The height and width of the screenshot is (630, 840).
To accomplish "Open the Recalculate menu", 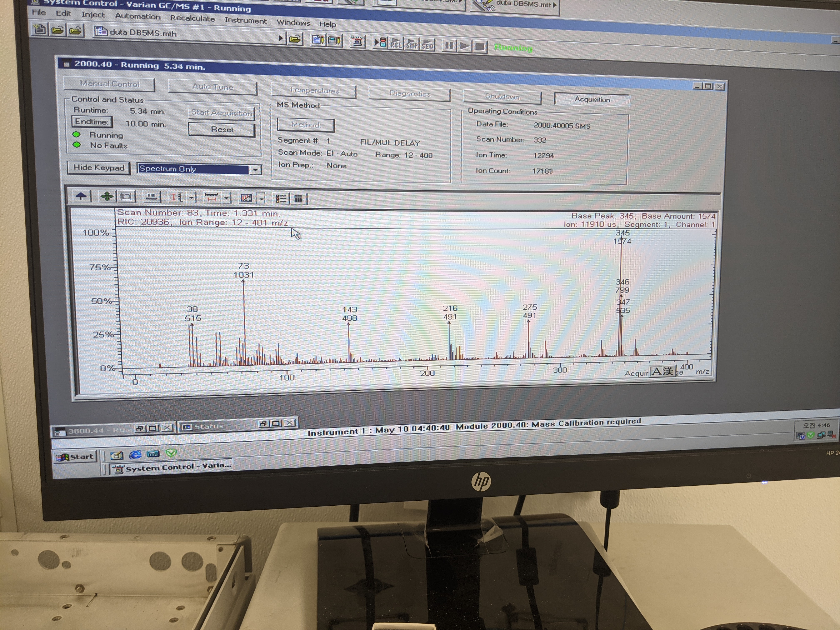I will (x=192, y=18).
